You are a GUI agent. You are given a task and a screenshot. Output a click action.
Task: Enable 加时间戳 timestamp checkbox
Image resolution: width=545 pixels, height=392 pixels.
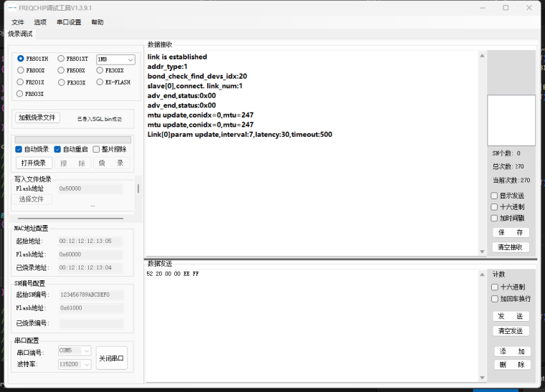click(494, 218)
